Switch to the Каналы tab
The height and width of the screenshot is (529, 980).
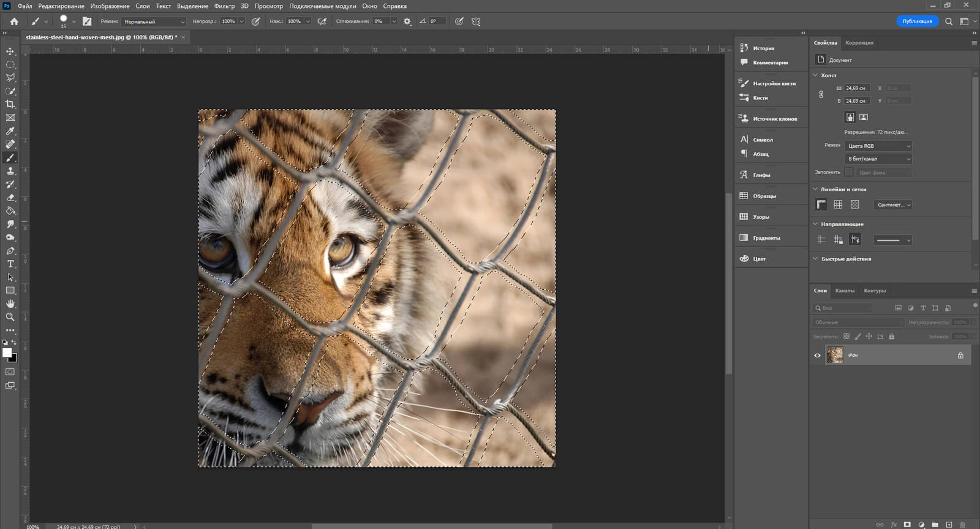(845, 291)
